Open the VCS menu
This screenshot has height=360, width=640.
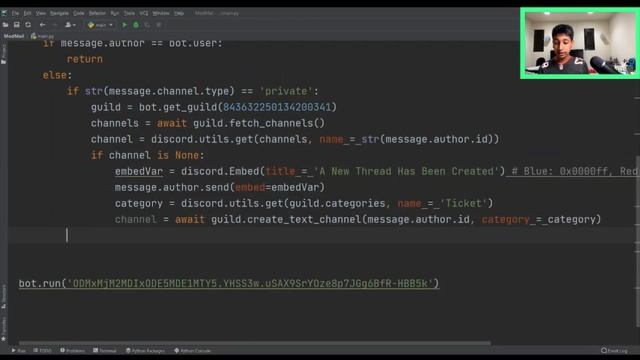144,13
